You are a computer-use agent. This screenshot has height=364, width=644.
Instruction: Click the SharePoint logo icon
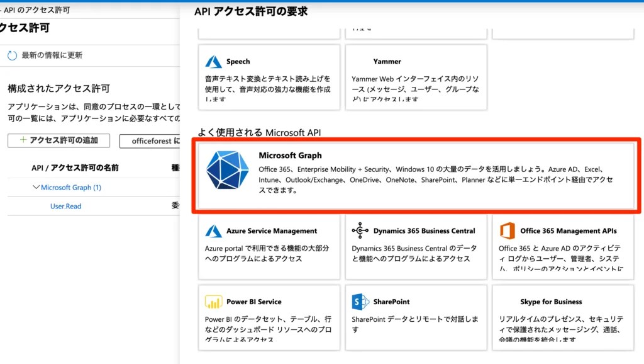pyautogui.click(x=360, y=302)
